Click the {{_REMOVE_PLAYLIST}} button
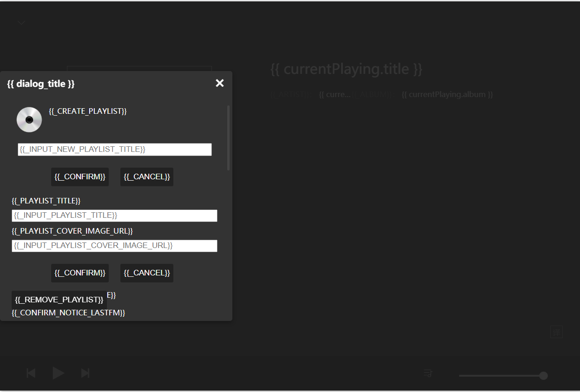The width and height of the screenshot is (580, 392). coord(59,300)
